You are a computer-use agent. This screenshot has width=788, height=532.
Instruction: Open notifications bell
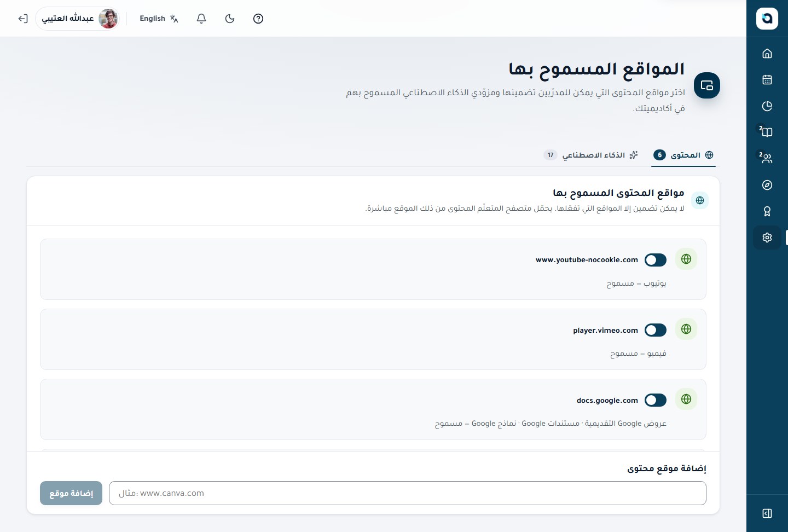click(x=201, y=19)
